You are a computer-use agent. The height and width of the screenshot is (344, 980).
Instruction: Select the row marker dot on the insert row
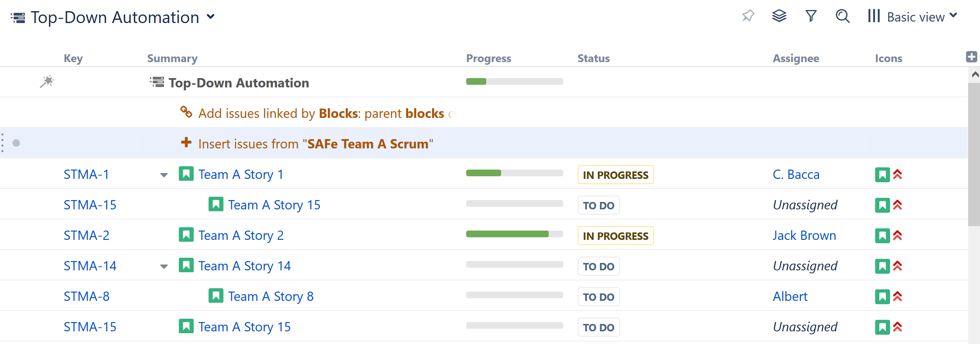[x=16, y=144]
